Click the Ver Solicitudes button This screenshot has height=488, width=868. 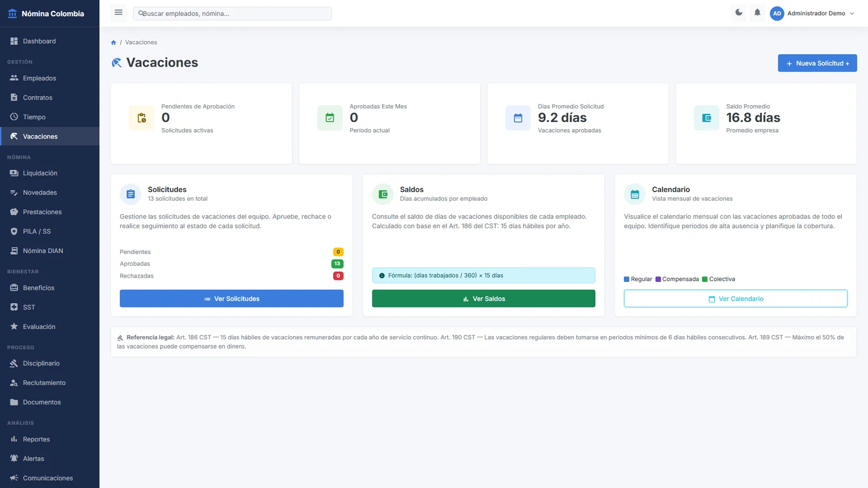click(232, 299)
